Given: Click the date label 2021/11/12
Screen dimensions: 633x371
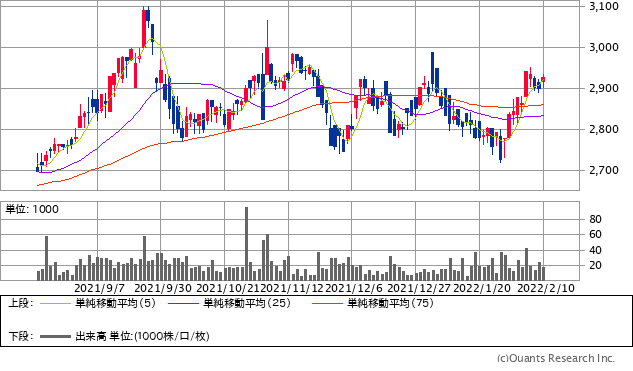Looking at the screenshot, I should pyautogui.click(x=292, y=288).
